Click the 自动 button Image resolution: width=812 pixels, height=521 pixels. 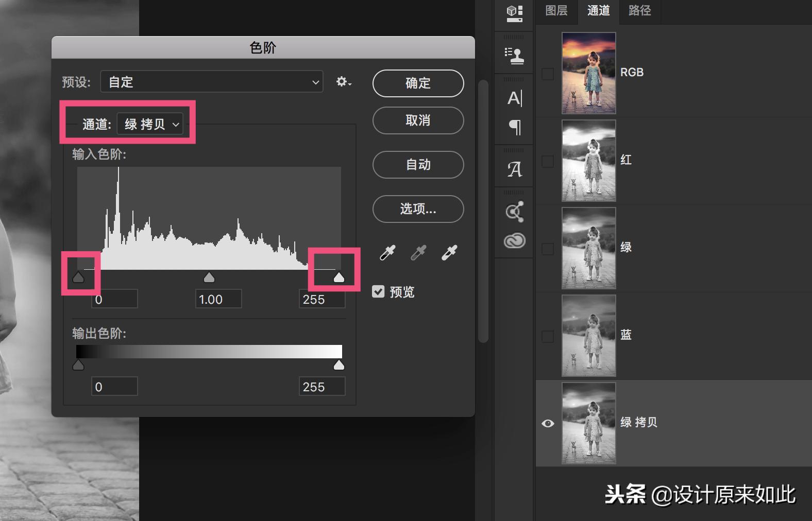click(x=418, y=165)
